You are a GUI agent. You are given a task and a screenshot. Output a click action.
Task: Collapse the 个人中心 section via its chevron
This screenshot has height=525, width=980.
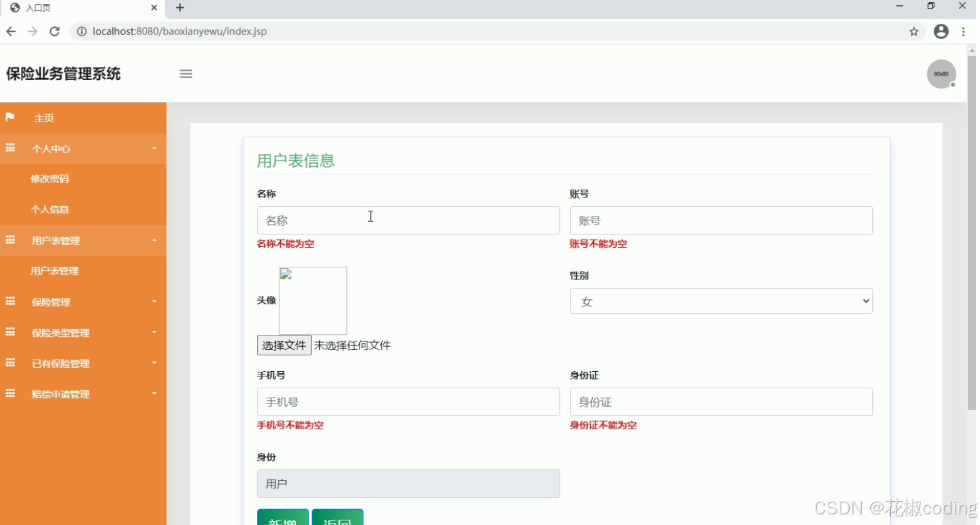[154, 148]
